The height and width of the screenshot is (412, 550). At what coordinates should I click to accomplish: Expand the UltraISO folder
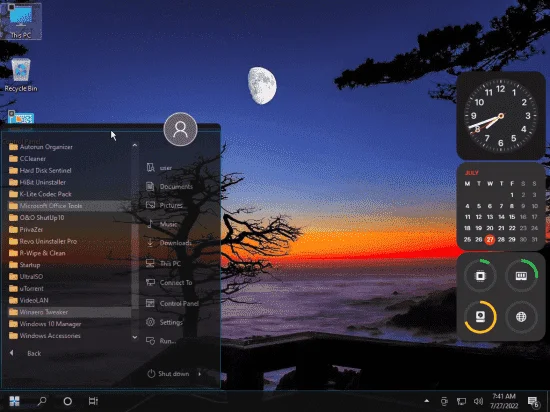tap(69, 277)
